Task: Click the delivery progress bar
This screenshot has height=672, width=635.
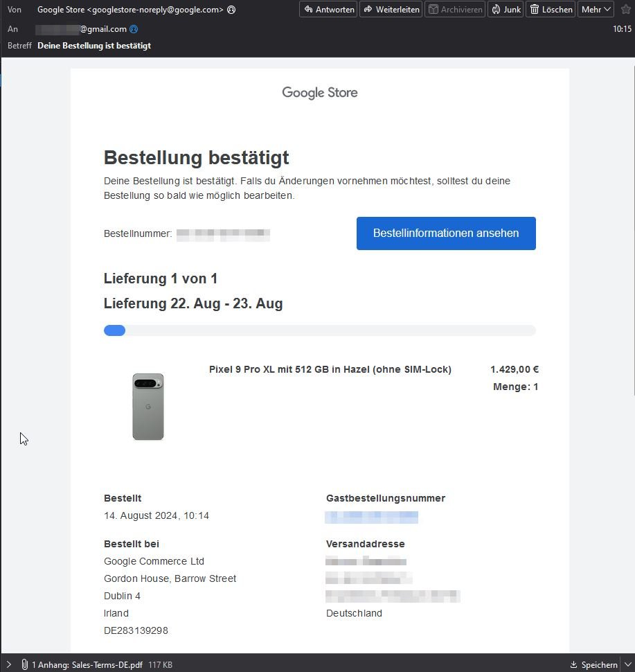Action: [319, 330]
